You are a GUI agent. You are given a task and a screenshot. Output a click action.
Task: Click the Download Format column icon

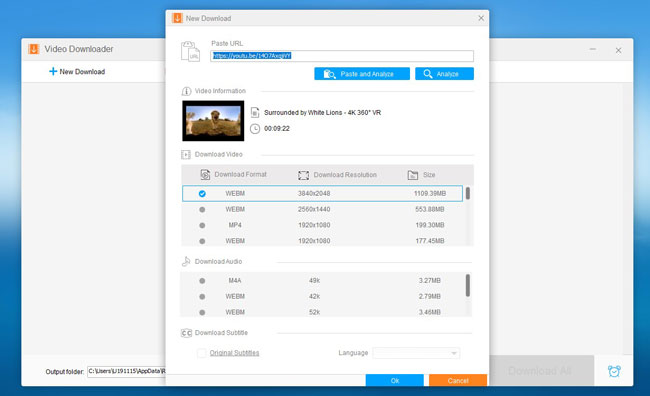point(205,175)
